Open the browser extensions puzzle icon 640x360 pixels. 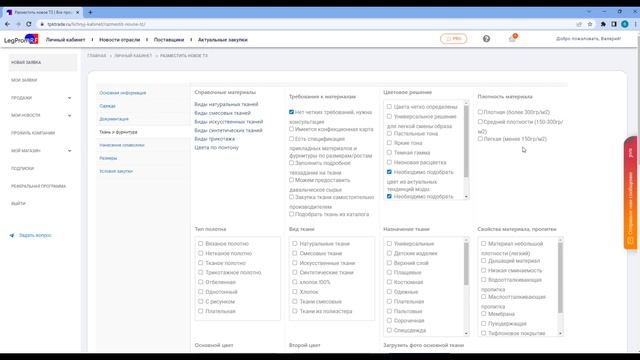(x=603, y=24)
